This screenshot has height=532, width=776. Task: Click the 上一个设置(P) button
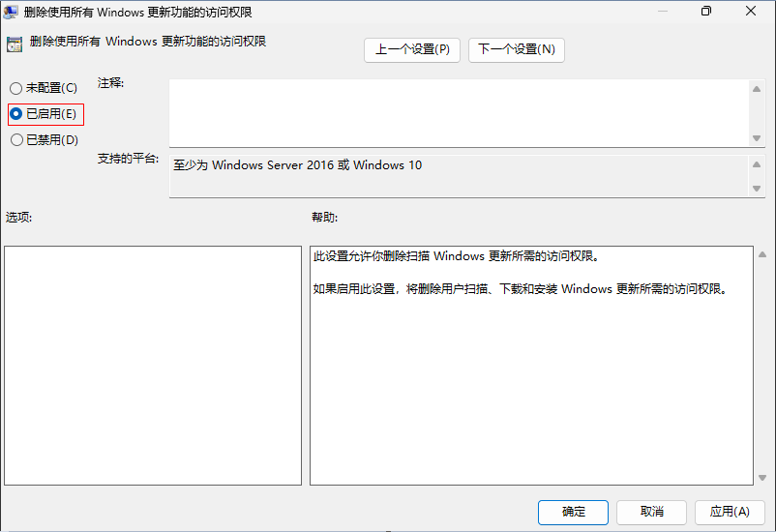[x=412, y=50]
